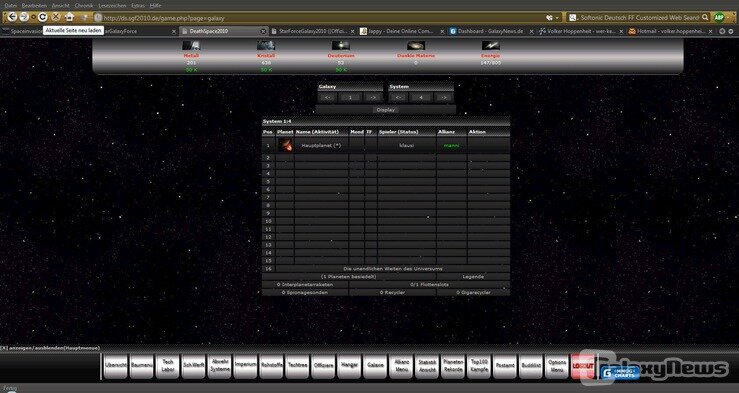Open the Datei menu
Screen dimensions: 739x393
point(10,6)
